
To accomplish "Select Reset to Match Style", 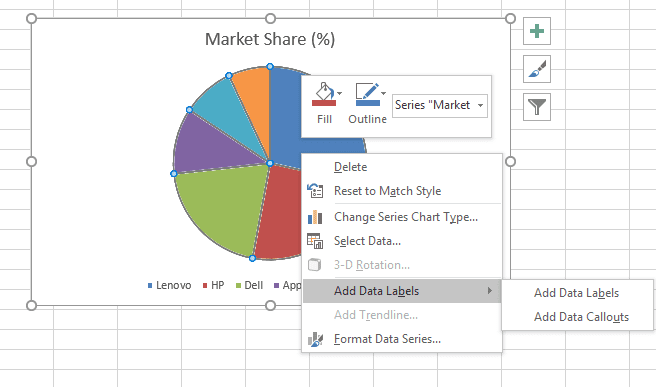I will (402, 191).
